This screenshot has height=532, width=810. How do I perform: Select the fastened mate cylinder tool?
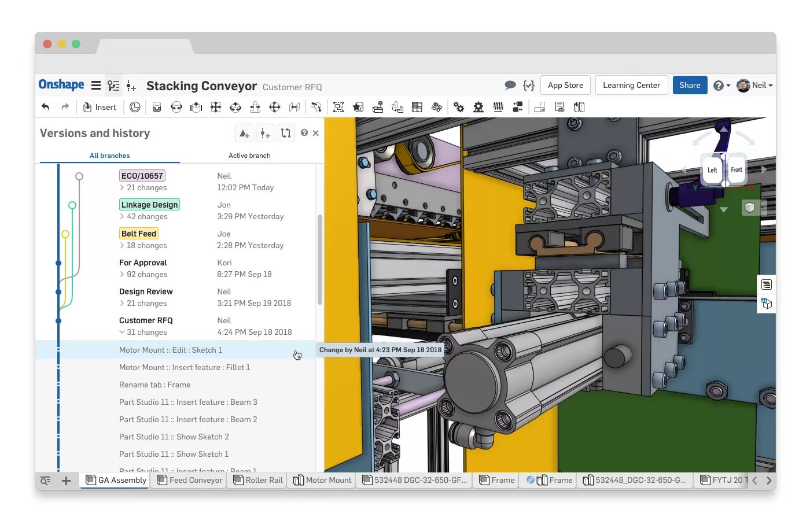(157, 107)
